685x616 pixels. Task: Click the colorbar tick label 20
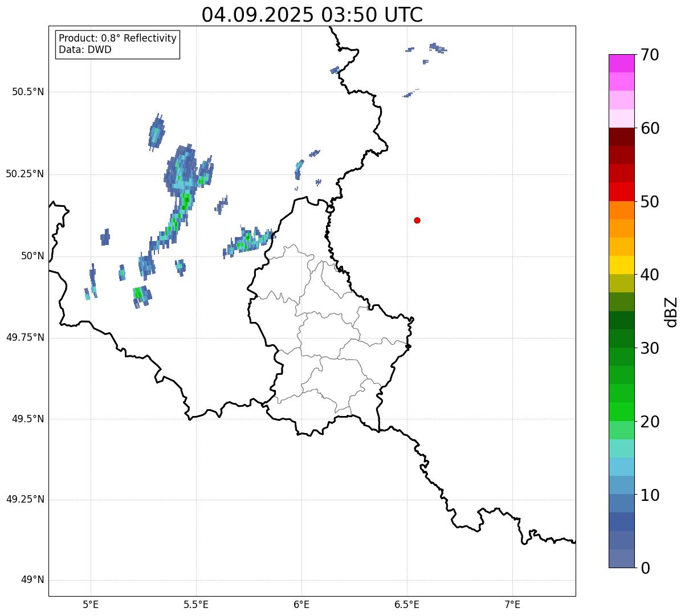click(650, 422)
